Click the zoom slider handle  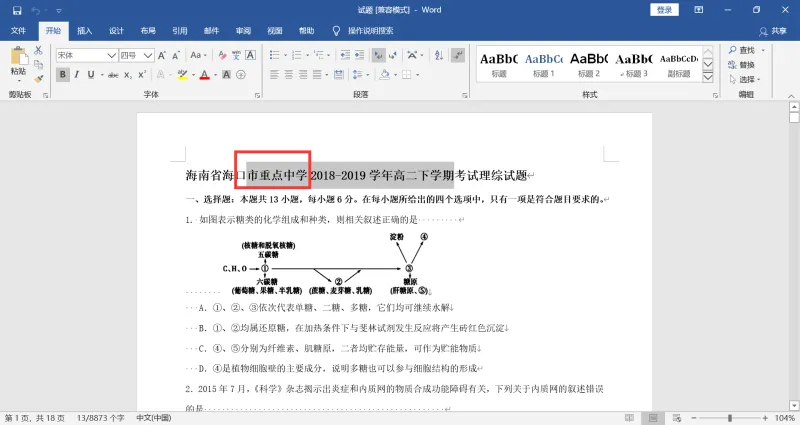(730, 418)
